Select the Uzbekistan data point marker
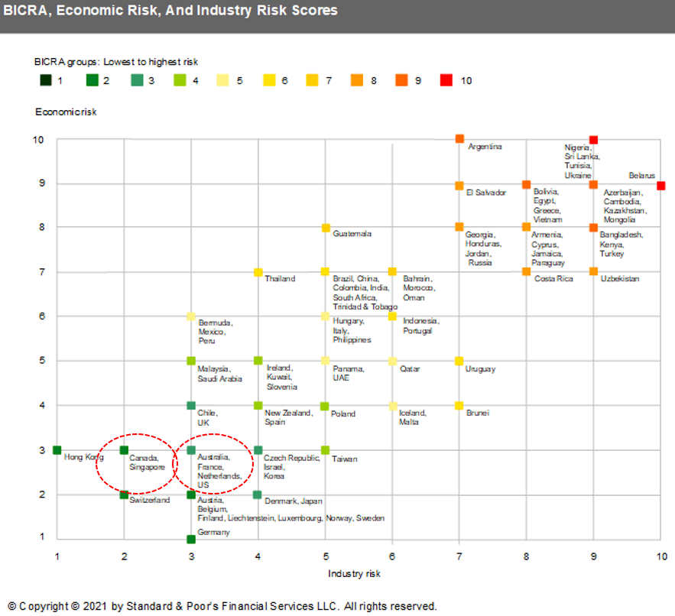This screenshot has width=675, height=616. (593, 271)
